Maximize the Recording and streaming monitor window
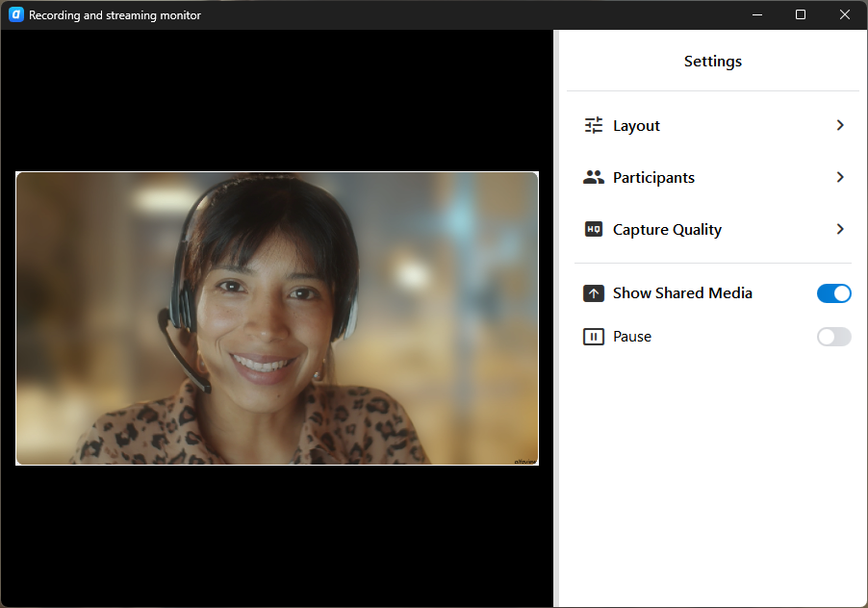Screen dimensions: 868x608 click(x=801, y=15)
